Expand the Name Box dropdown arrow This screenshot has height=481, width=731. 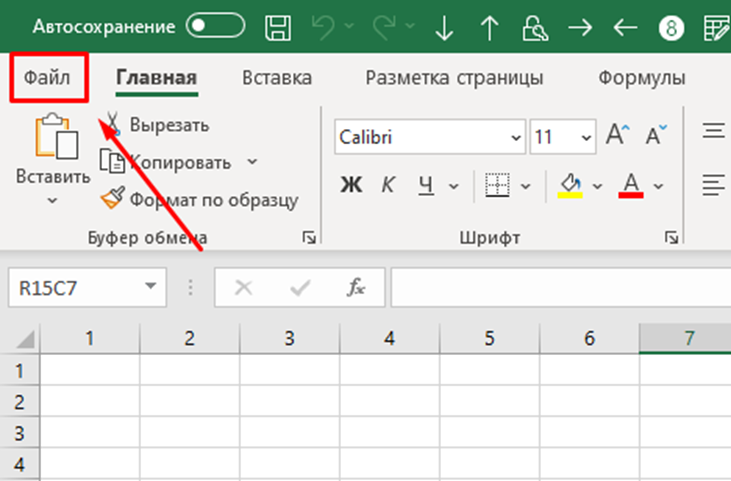(x=150, y=286)
